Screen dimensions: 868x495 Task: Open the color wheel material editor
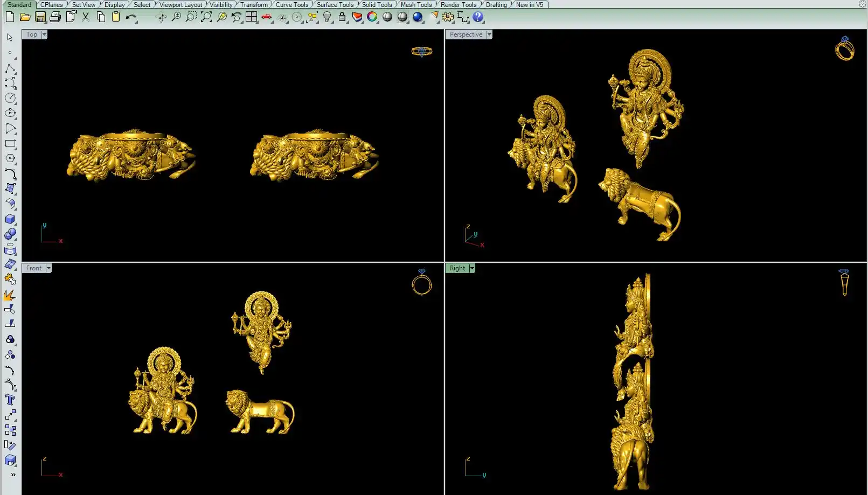[372, 17]
